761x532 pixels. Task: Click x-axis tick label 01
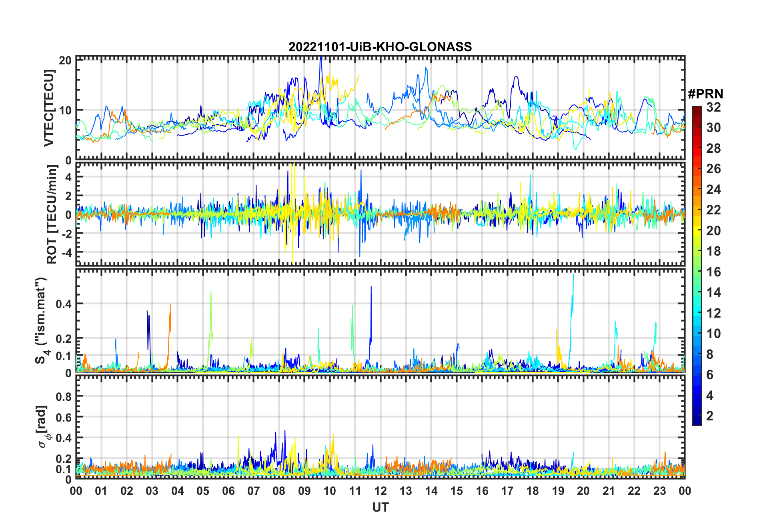point(101,491)
